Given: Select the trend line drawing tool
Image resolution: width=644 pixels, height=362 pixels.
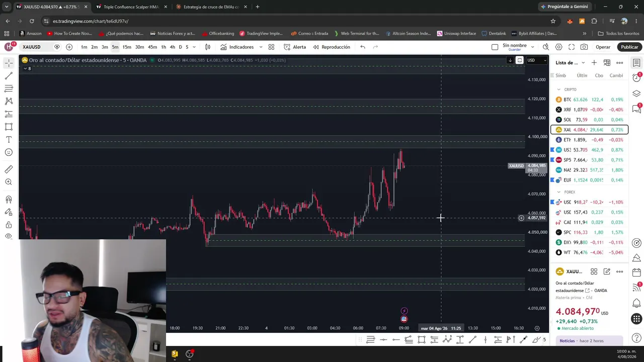Looking at the screenshot, I should [9, 75].
